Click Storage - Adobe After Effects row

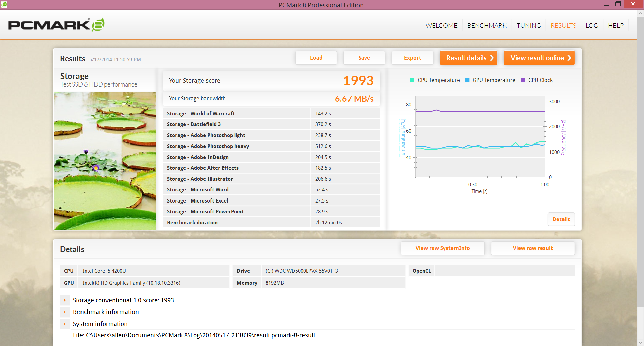271,168
